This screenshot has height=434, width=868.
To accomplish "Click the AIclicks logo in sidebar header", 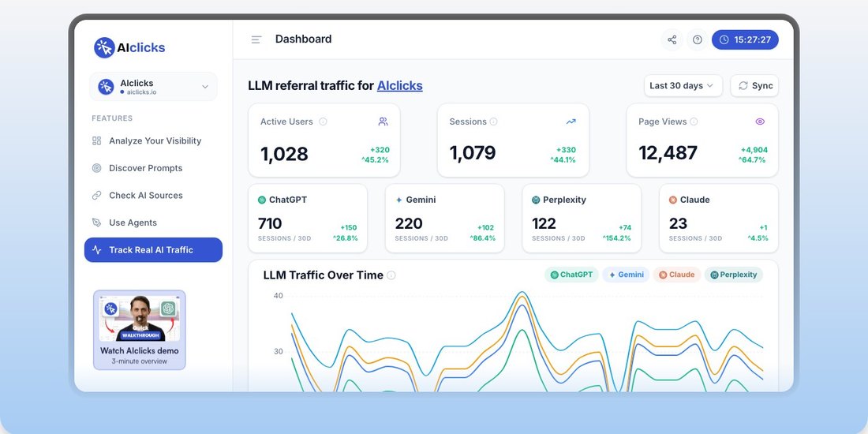I will point(129,47).
